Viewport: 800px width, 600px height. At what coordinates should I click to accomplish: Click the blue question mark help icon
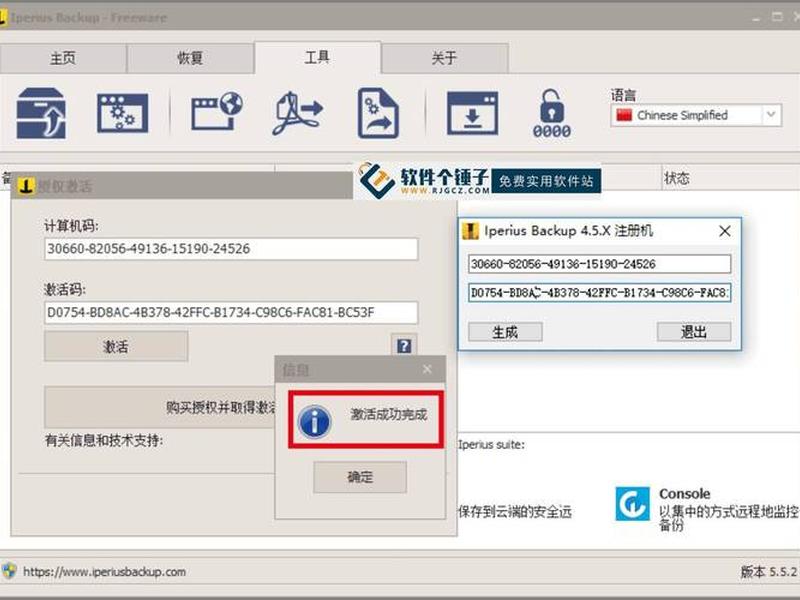[404, 346]
